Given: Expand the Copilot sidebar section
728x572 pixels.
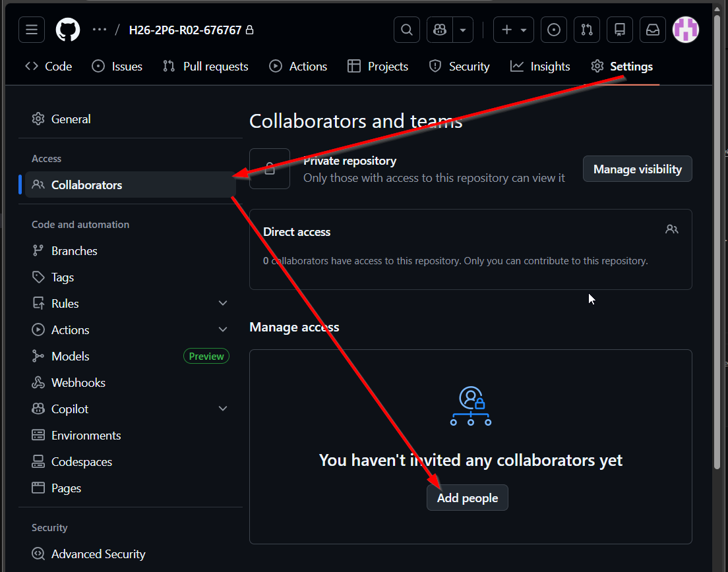Looking at the screenshot, I should [223, 409].
